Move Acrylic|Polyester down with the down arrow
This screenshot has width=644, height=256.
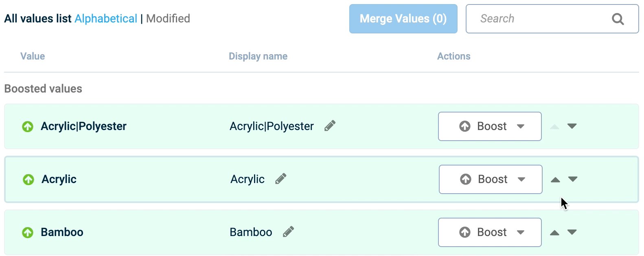(x=572, y=126)
